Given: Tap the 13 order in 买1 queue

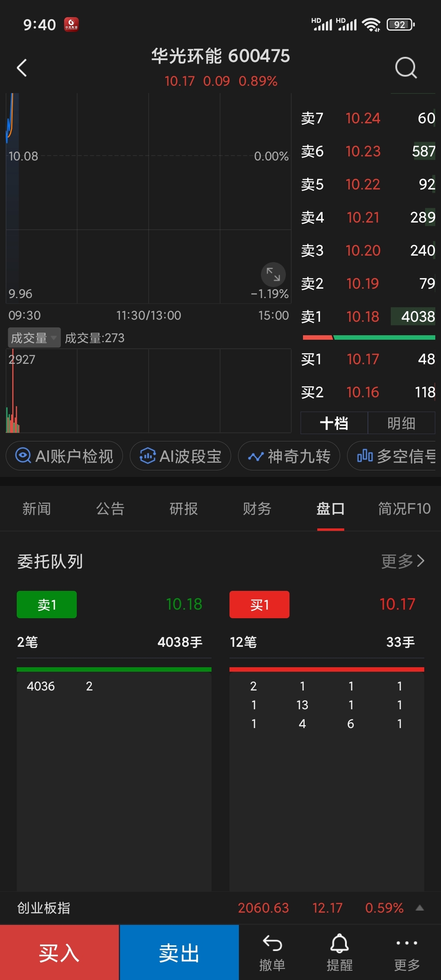Looking at the screenshot, I should coord(302,705).
